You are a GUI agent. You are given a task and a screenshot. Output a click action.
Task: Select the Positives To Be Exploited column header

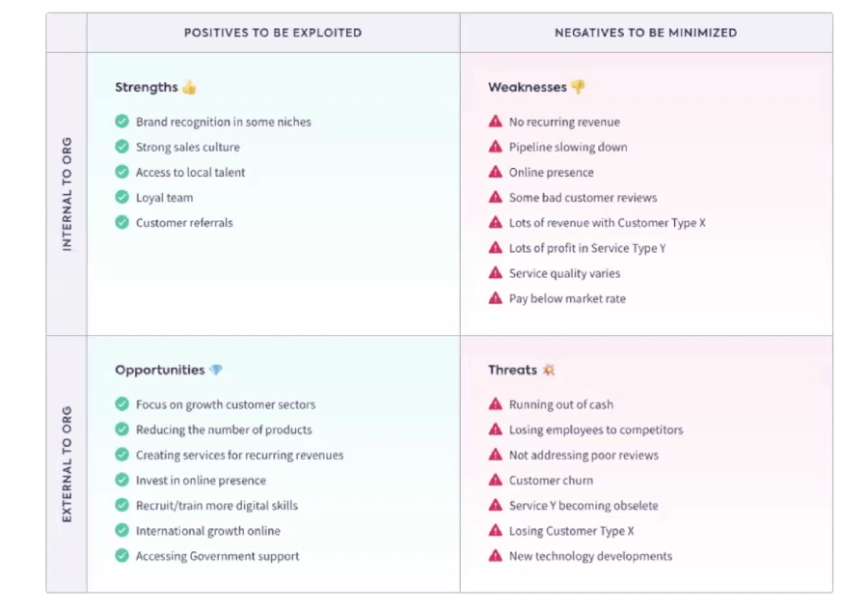[x=273, y=33]
